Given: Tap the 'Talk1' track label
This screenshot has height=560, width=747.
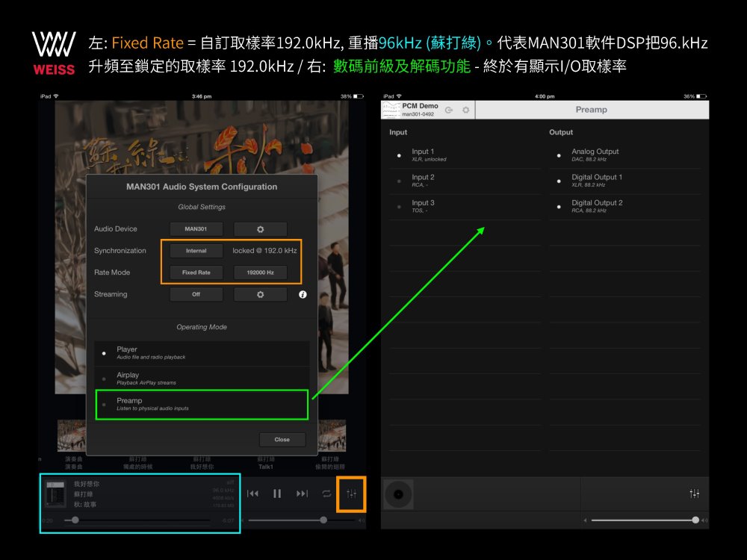Looking at the screenshot, I should pos(265,467).
